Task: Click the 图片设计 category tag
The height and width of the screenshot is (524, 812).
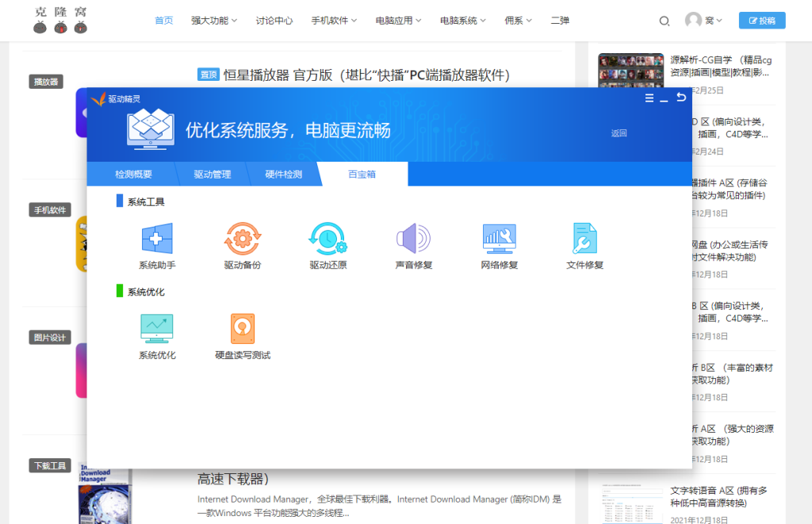Action: click(50, 338)
